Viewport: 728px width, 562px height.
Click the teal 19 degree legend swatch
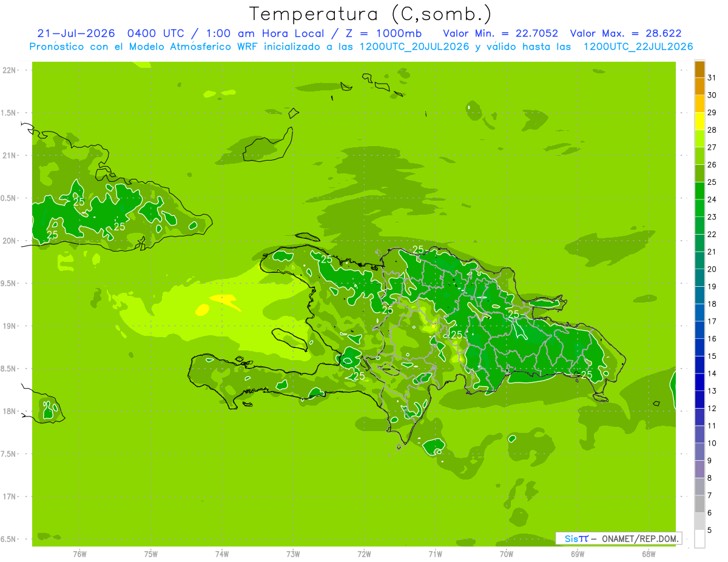(699, 278)
